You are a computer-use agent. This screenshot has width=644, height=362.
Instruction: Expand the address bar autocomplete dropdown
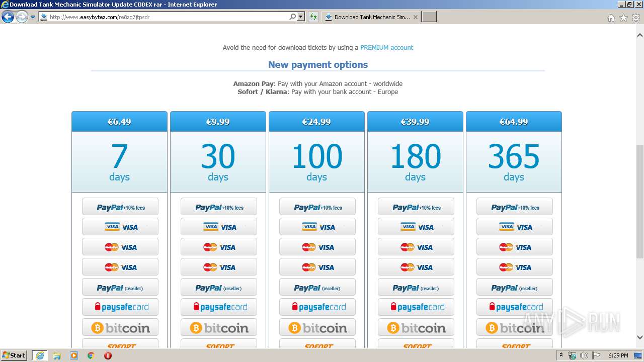click(x=301, y=17)
